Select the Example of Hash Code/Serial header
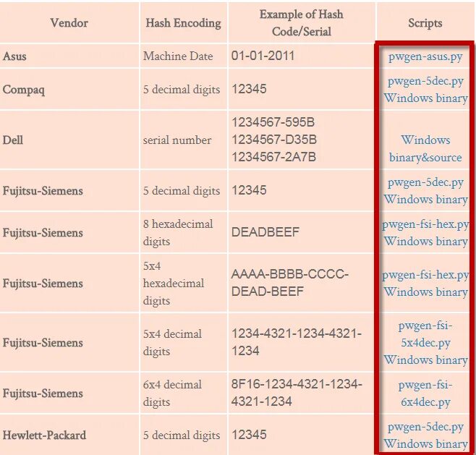 click(x=302, y=22)
